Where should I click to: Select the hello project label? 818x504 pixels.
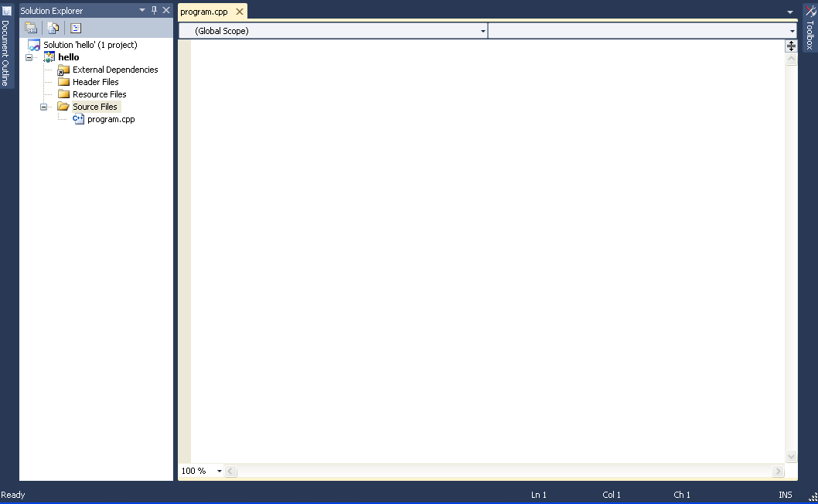click(68, 57)
